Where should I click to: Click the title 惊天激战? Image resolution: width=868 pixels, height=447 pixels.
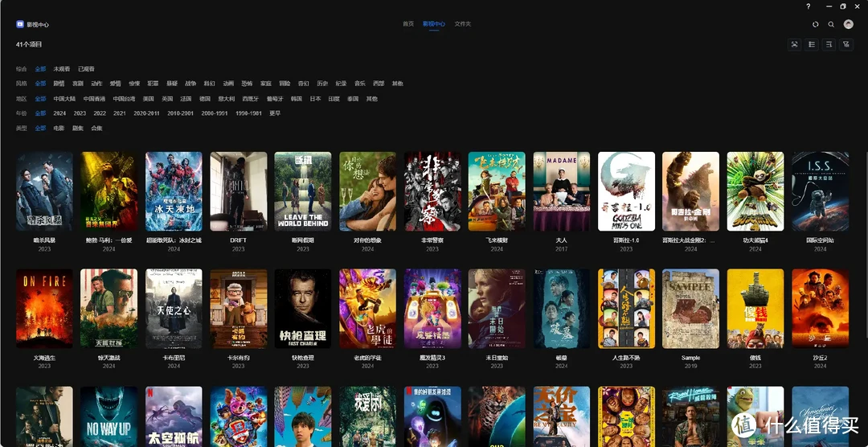(109, 359)
